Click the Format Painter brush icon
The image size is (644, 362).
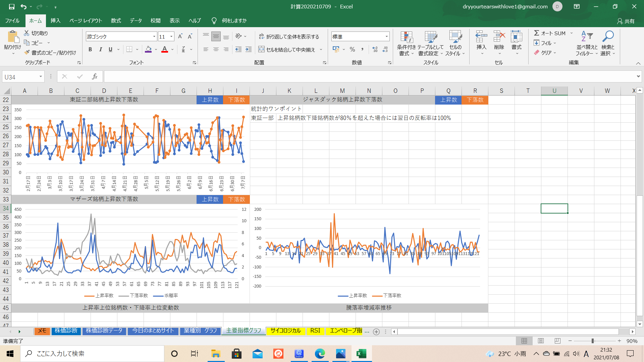(27, 53)
